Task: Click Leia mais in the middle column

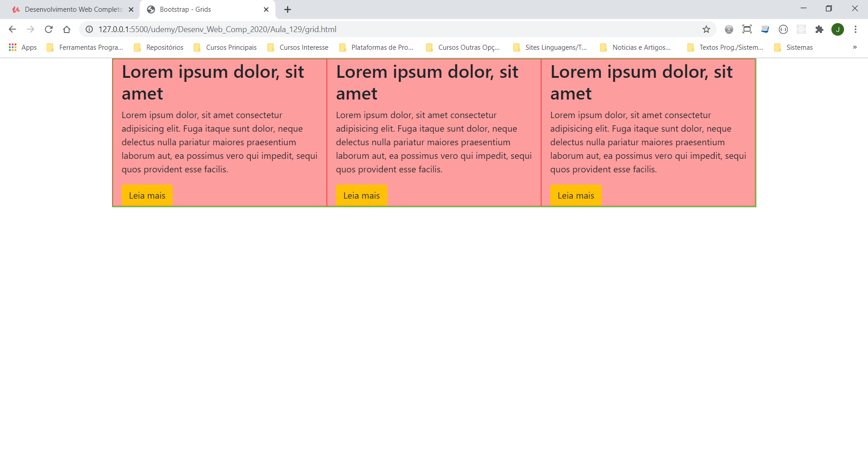Action: tap(361, 195)
